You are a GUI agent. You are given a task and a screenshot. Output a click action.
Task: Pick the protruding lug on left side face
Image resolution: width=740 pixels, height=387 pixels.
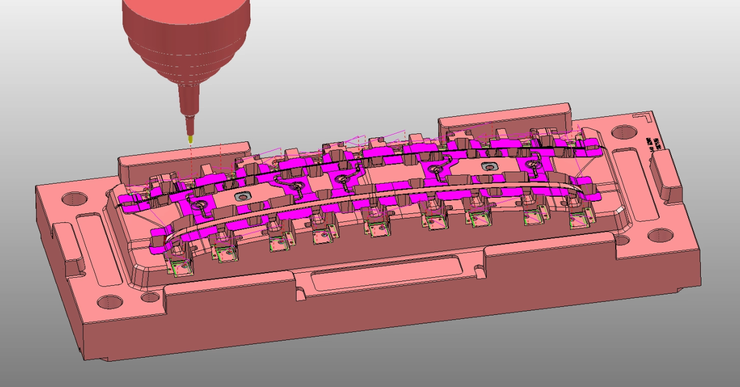click(x=69, y=249)
